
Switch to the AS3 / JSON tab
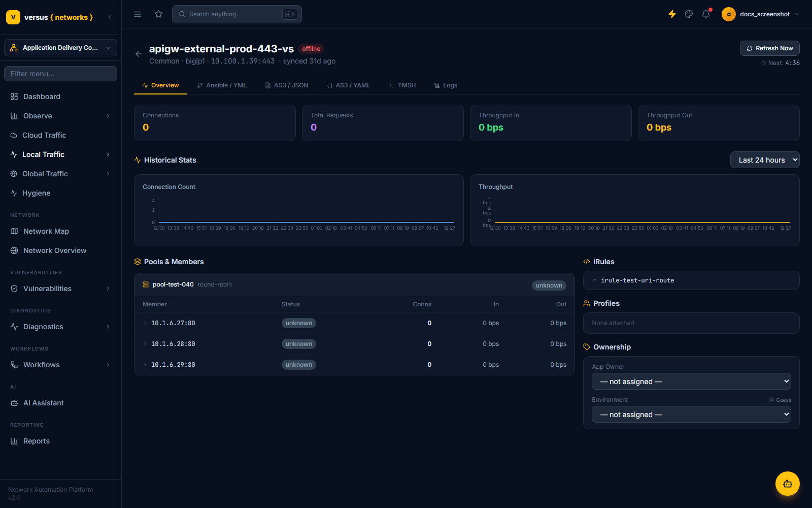pos(287,85)
